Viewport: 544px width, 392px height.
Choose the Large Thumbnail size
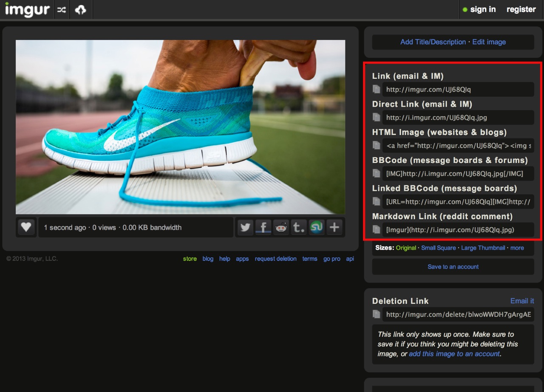click(x=483, y=248)
